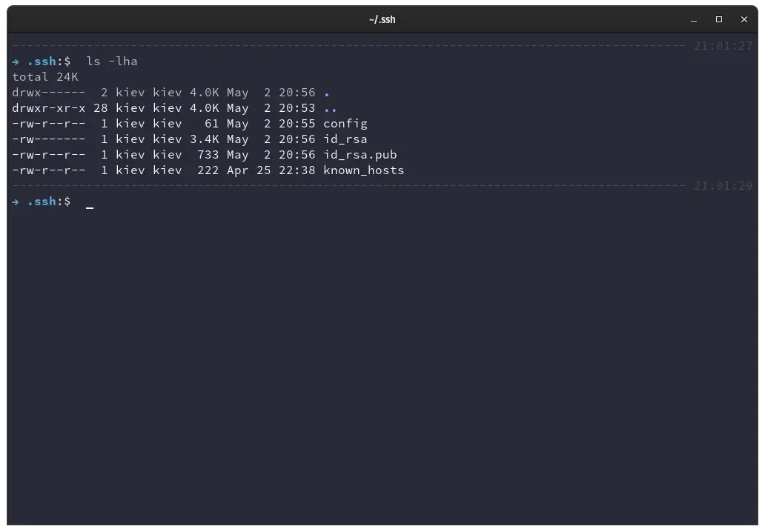The width and height of the screenshot is (765, 532).
Task: Click the known_hosts file name
Action: click(x=363, y=170)
